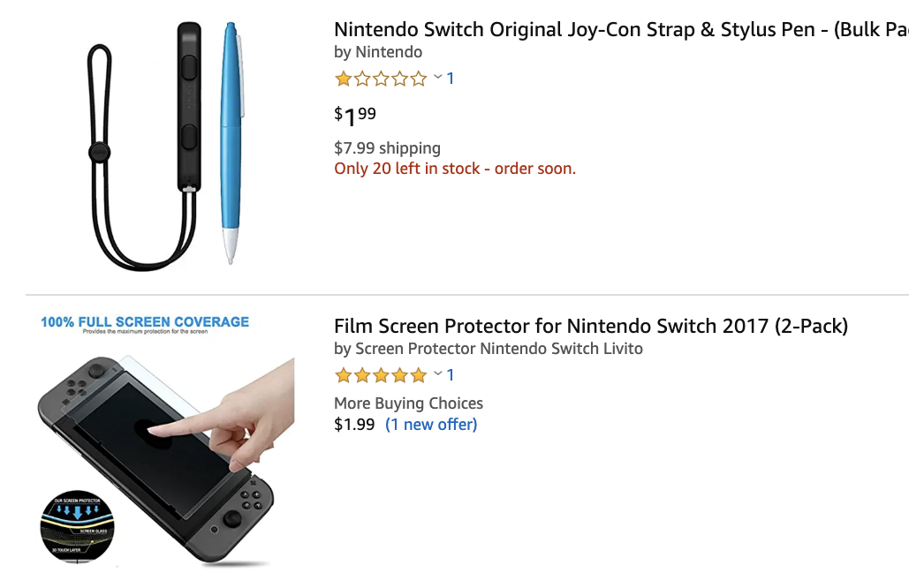This screenshot has width=909, height=588.
Task: Click the "Nintendo" brand name under first product
Action: point(389,52)
